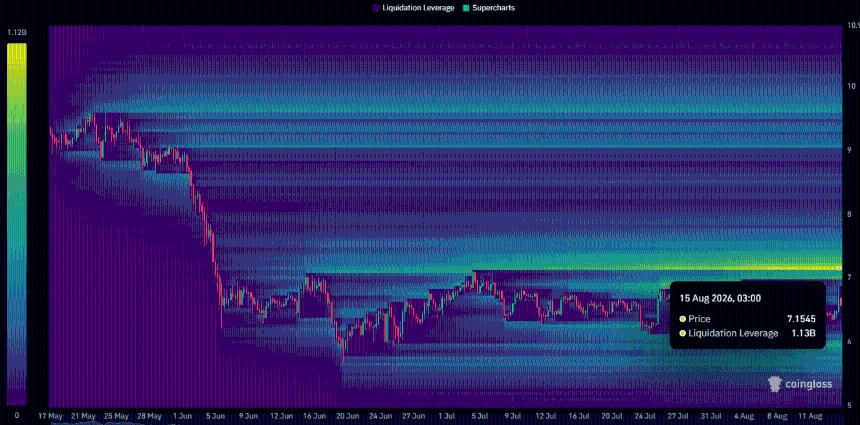Click the 31 Jul date axis label
This screenshot has width=860, height=425.
click(711, 417)
